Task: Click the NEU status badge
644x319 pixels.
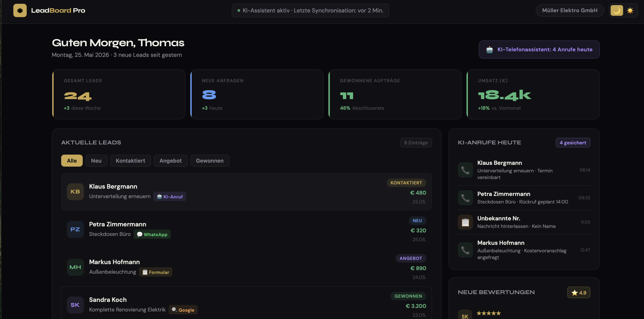Action: click(x=417, y=220)
